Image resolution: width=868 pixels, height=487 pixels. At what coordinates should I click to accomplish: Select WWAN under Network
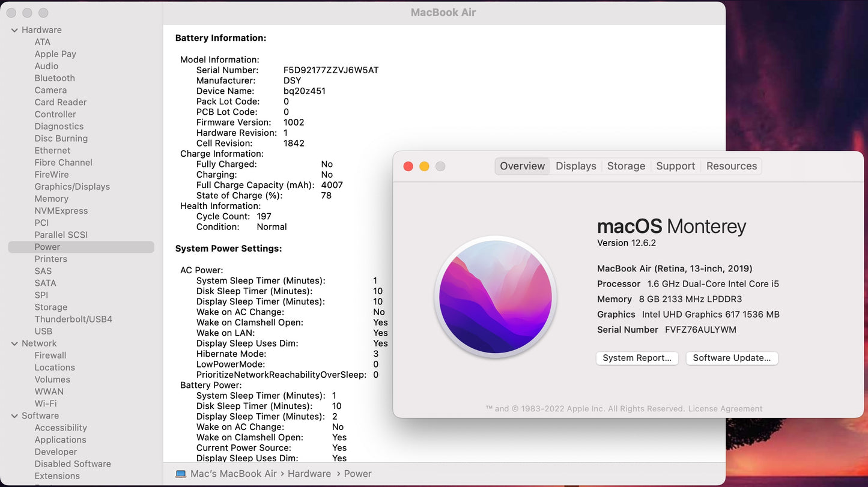point(49,392)
